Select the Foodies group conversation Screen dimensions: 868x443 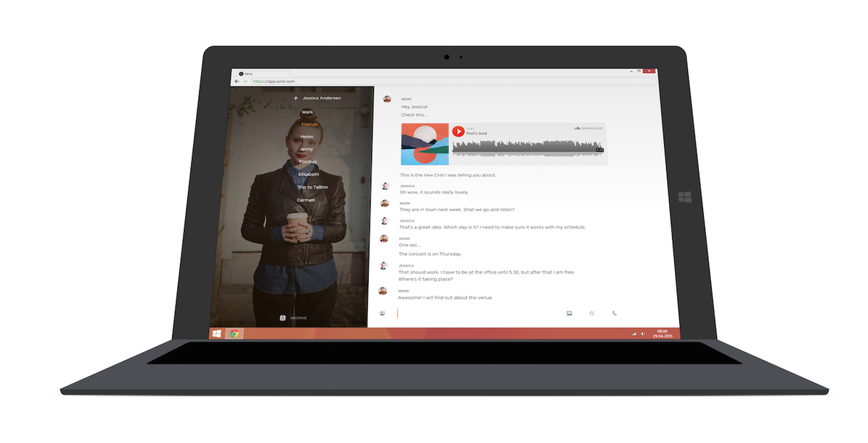click(308, 161)
